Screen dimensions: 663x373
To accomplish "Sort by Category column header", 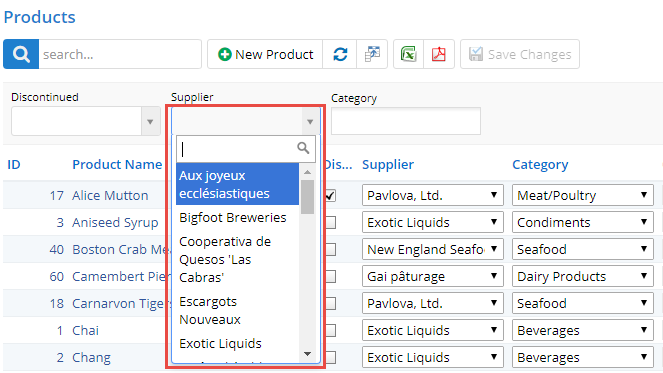I will pos(540,165).
